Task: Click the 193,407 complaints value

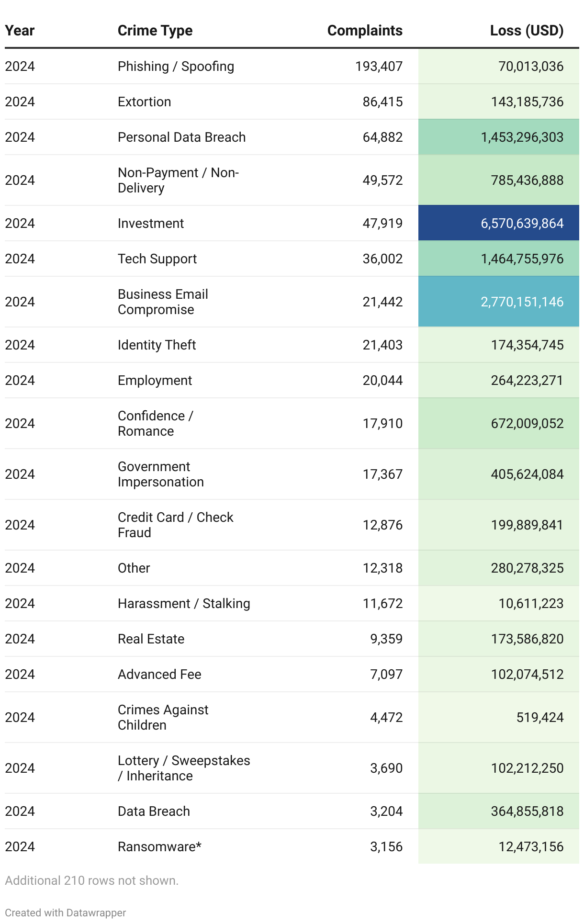Action: pyautogui.click(x=378, y=67)
